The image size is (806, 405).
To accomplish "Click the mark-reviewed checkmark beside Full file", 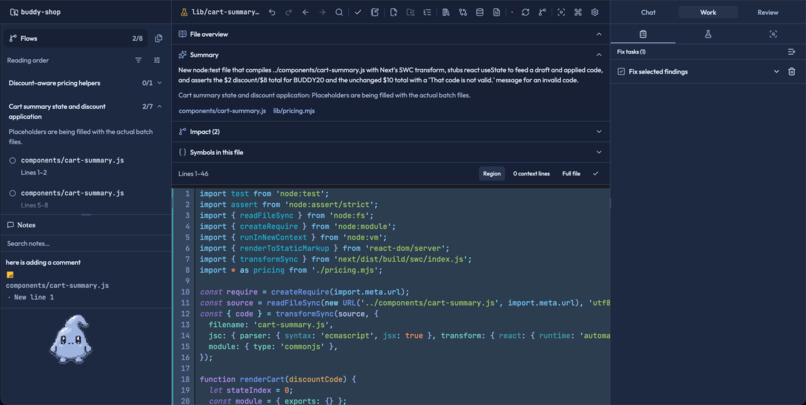I will point(595,174).
